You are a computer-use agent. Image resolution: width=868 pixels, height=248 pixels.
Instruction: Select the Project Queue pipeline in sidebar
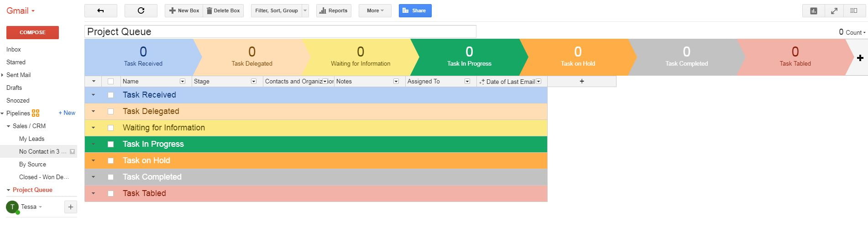[32, 190]
